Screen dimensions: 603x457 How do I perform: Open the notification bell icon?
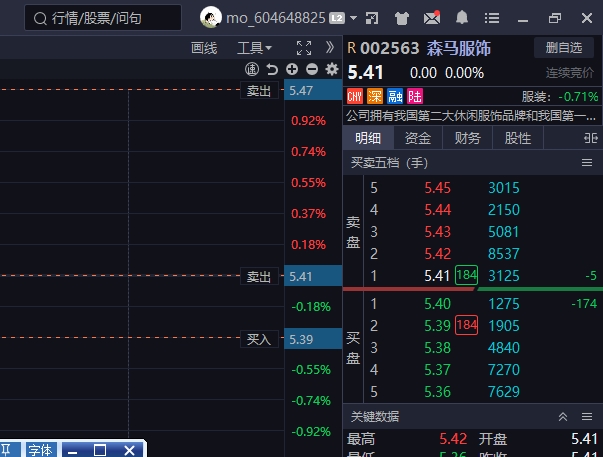click(x=462, y=17)
